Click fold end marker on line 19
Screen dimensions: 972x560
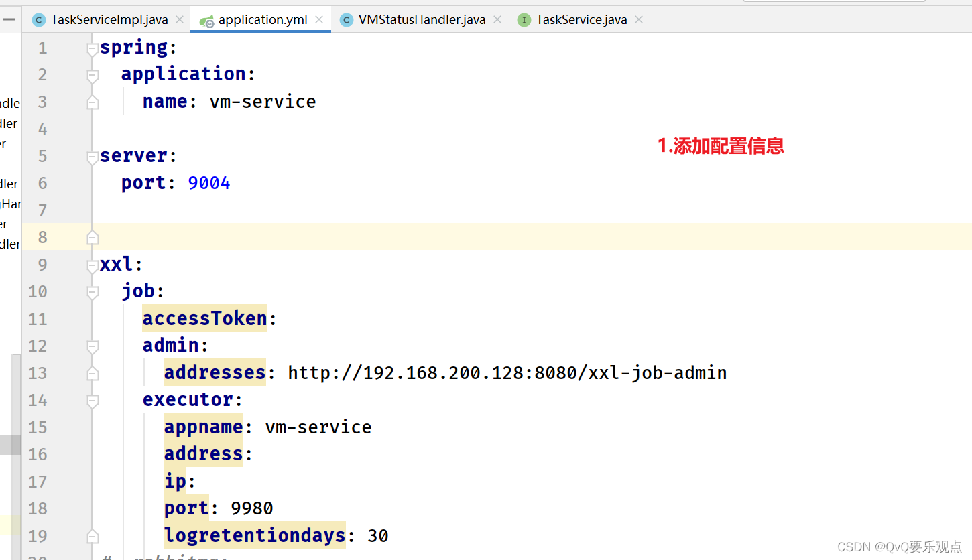click(93, 536)
